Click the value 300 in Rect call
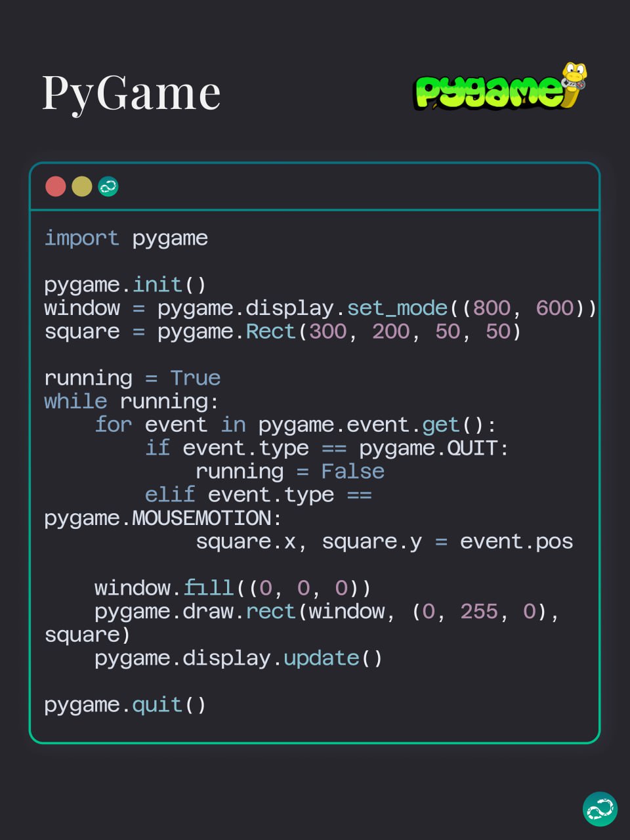The image size is (630, 840). 327,331
